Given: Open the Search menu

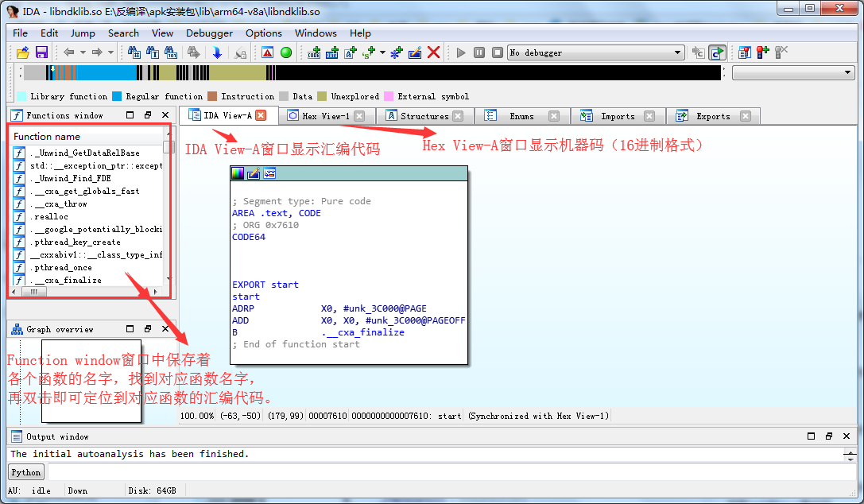Looking at the screenshot, I should [123, 33].
